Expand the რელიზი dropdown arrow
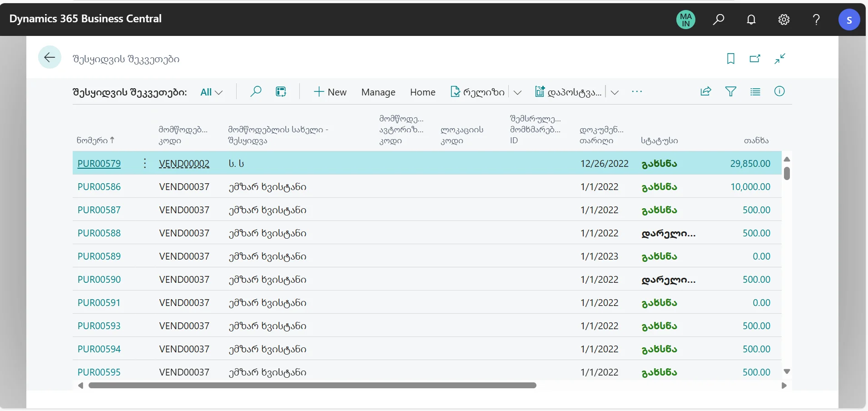 pyautogui.click(x=517, y=92)
